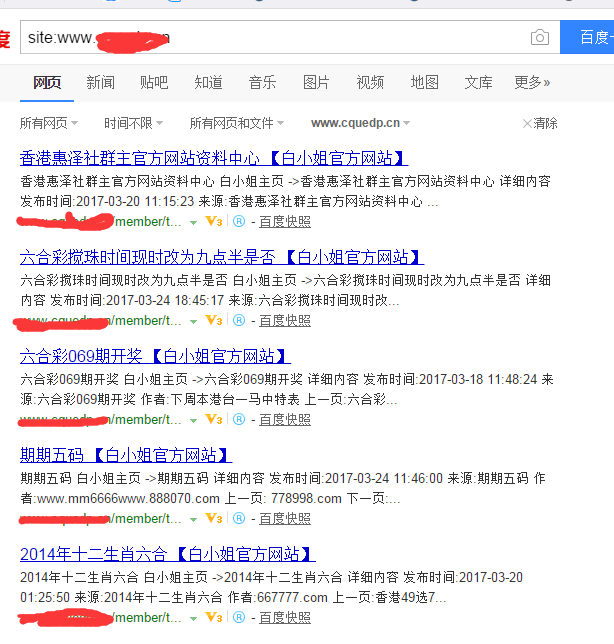Click the R certification icon under 2014年十二生肖六合 result
The image size is (614, 644).
point(239,617)
